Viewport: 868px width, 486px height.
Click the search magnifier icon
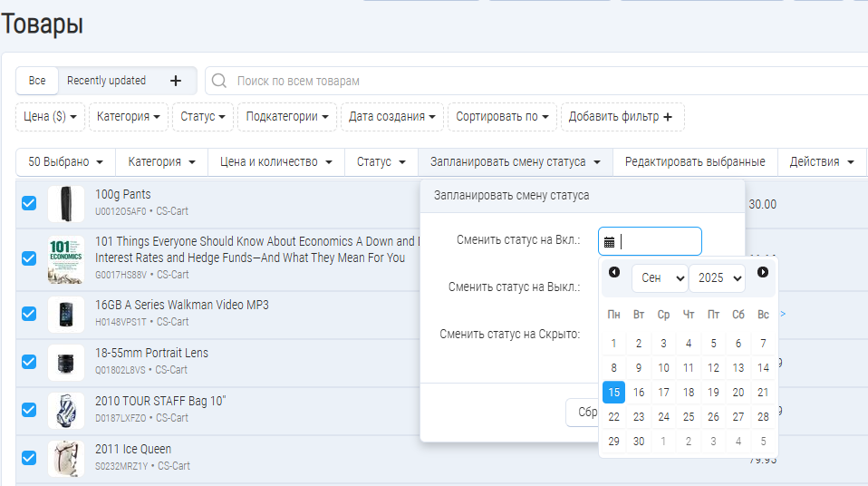tap(218, 81)
